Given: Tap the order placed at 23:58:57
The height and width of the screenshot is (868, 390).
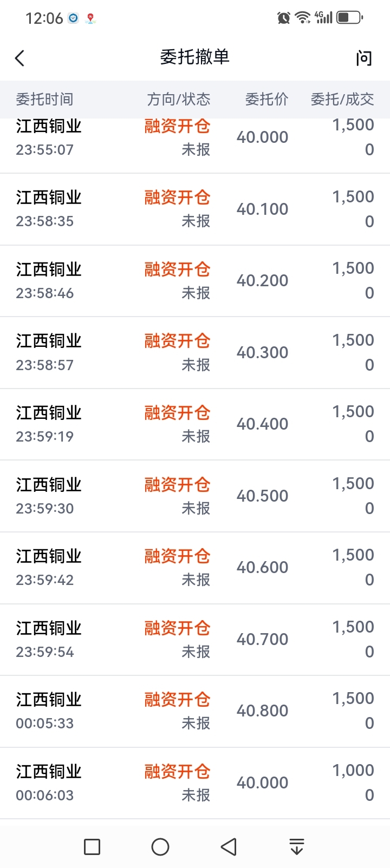Looking at the screenshot, I should point(195,352).
